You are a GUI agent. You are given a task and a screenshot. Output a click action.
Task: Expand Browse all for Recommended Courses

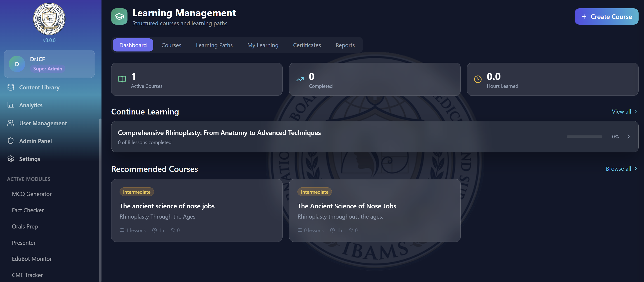click(x=621, y=169)
